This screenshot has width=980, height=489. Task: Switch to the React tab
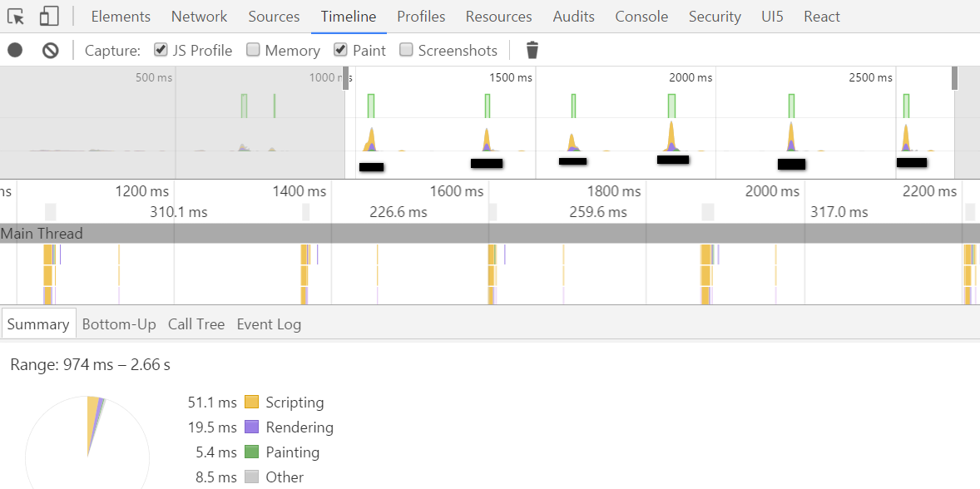[821, 17]
